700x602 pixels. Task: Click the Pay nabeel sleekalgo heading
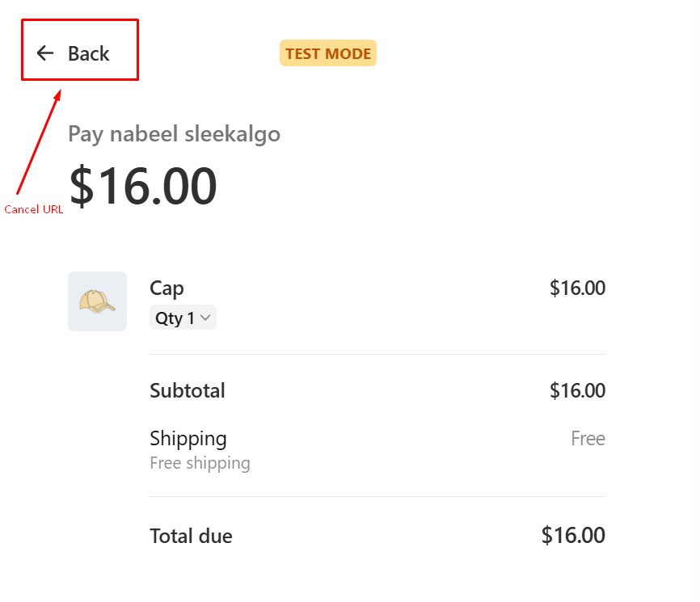pos(174,133)
